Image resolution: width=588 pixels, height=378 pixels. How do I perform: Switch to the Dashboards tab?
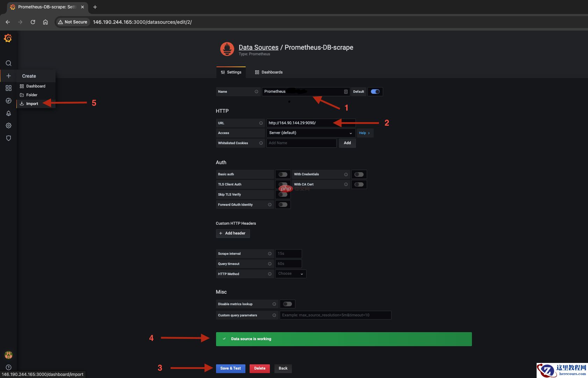[x=269, y=72]
